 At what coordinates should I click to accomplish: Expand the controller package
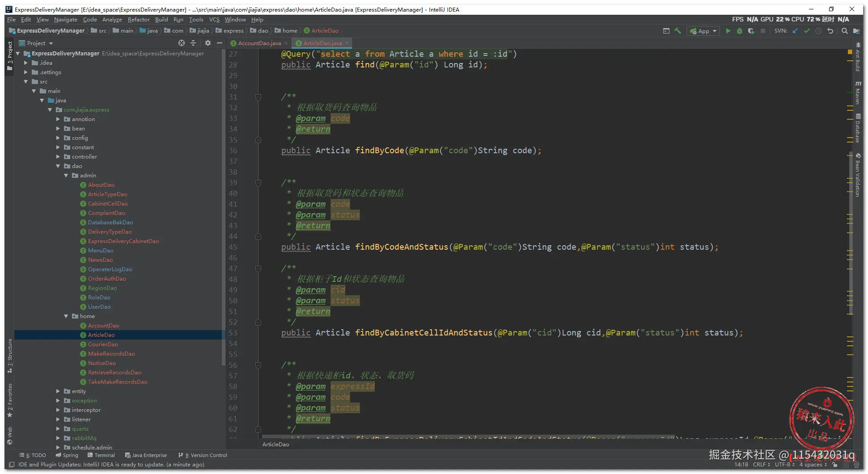coord(59,157)
